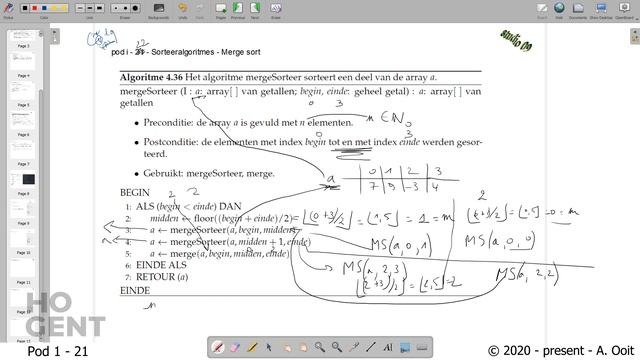The height and width of the screenshot is (360, 640).
Task: Select large eraser size
Action: tap(135, 8)
